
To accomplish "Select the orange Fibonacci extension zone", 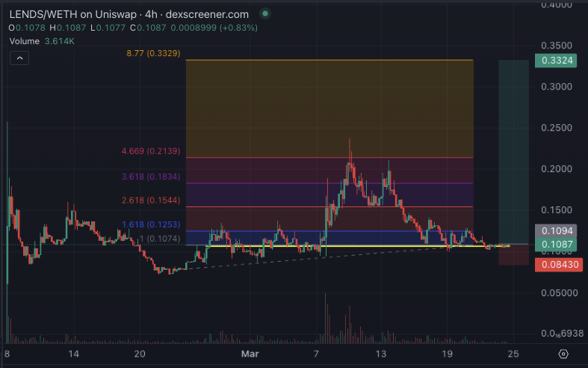I will pyautogui.click(x=329, y=108).
